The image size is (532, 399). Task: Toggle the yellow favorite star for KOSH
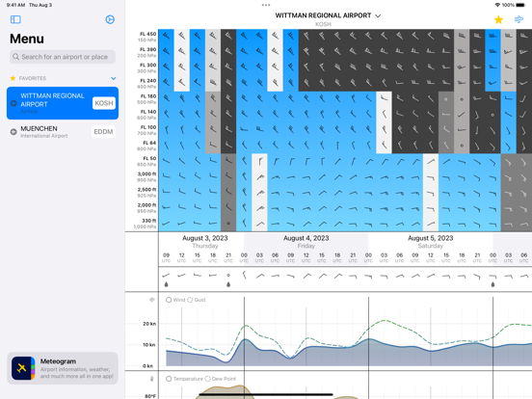pyautogui.click(x=498, y=19)
